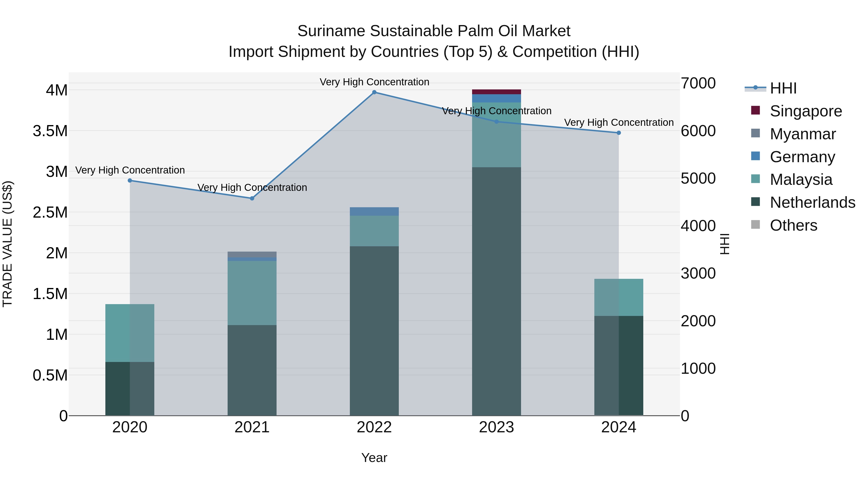Image resolution: width=868 pixels, height=488 pixels.
Task: Click the HHI data point for 2023
Action: click(x=496, y=122)
